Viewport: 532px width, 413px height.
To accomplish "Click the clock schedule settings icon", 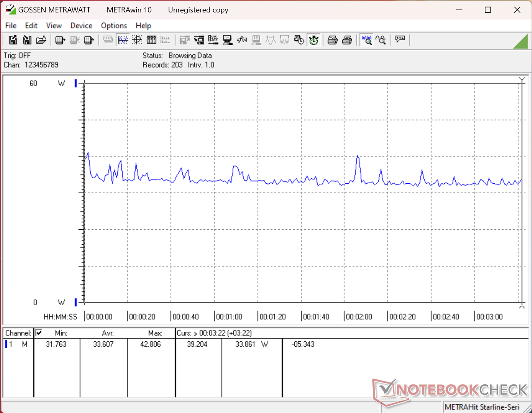I will click(x=299, y=40).
